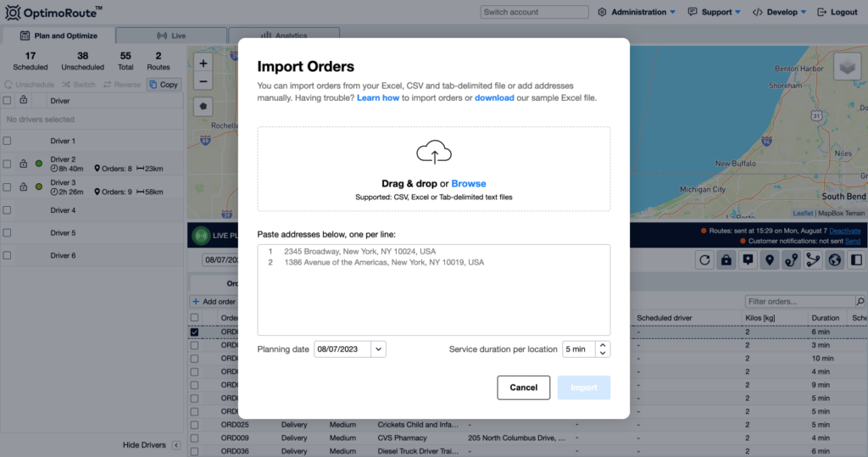Click the map layers icon
Viewport: 868px width, 457px height.
pos(846,69)
